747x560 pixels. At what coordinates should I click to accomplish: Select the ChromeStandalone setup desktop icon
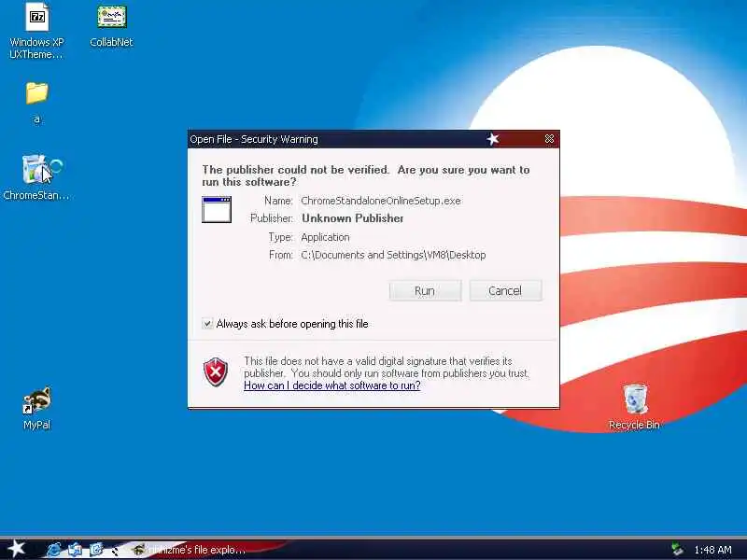36,177
